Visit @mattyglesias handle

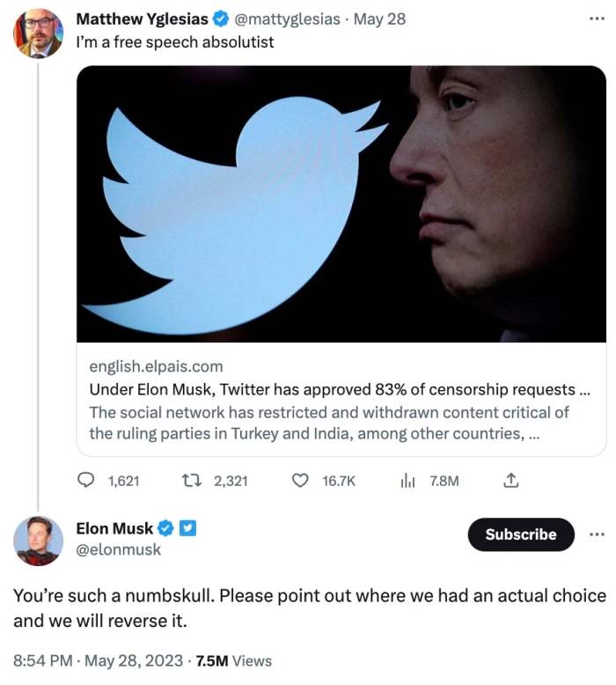[287, 19]
